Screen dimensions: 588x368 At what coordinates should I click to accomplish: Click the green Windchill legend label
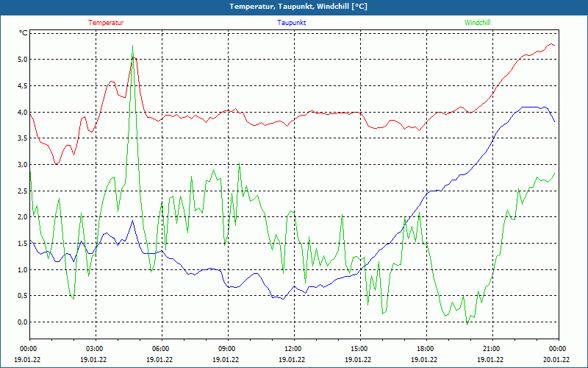point(477,23)
